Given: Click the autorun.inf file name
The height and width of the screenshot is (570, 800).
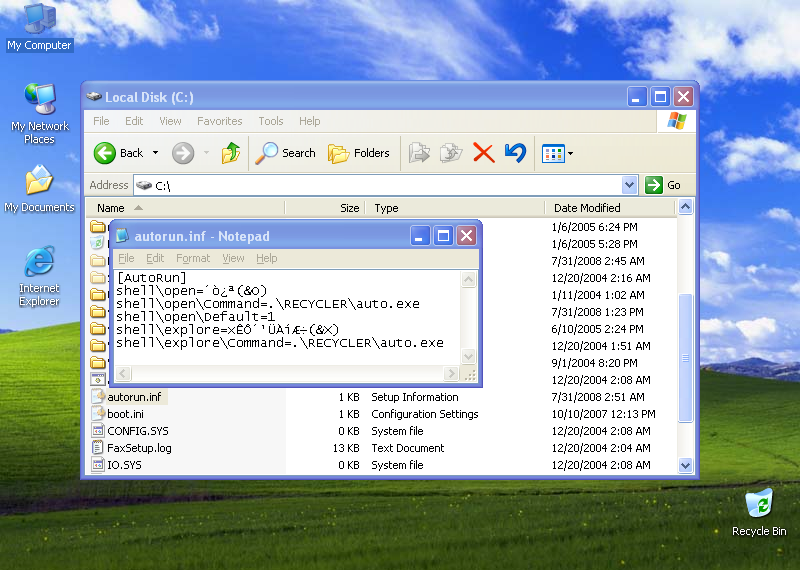Looking at the screenshot, I should [134, 396].
